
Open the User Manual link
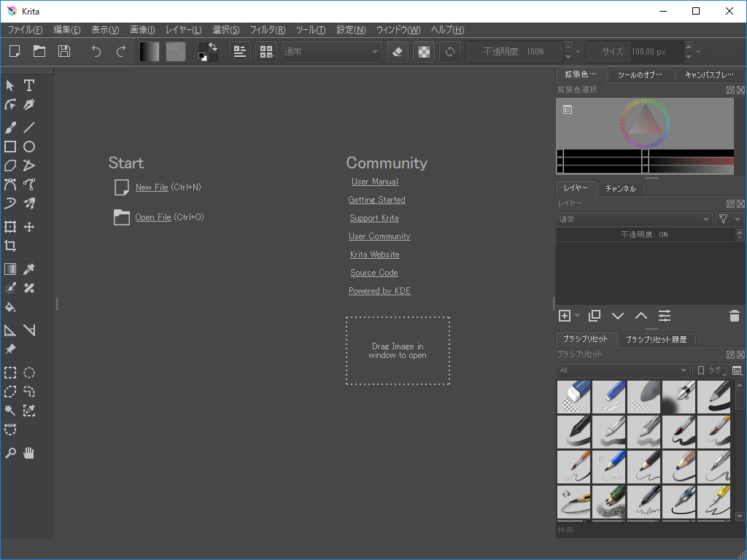click(374, 182)
